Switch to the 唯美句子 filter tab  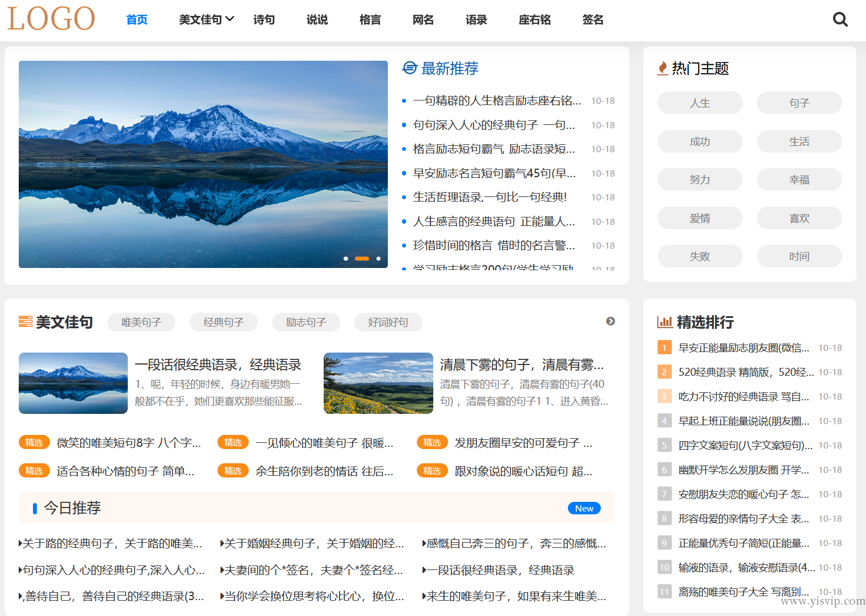141,322
